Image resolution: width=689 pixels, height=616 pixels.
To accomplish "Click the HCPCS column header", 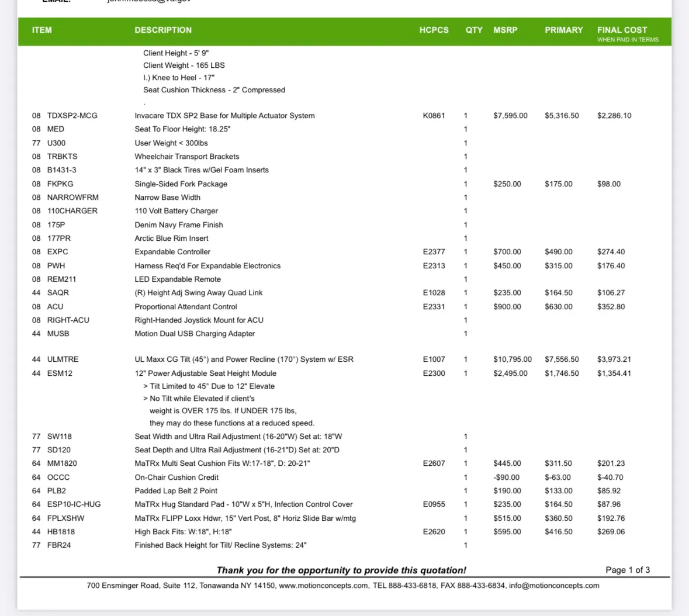I will point(434,30).
